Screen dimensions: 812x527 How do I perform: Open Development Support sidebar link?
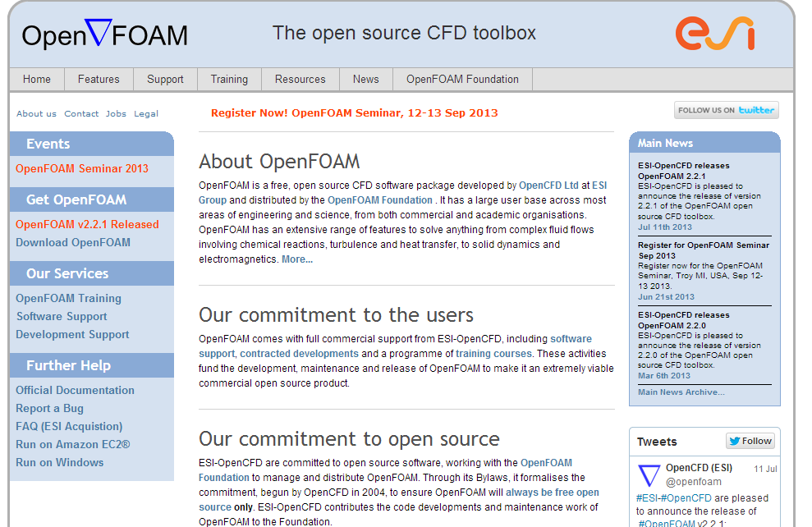[x=72, y=335]
